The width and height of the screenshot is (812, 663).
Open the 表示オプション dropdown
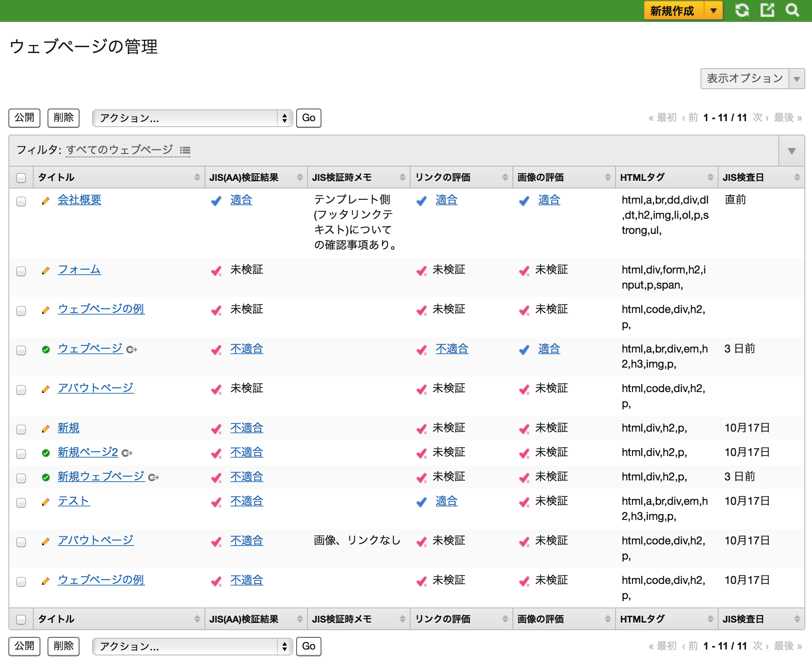click(753, 79)
